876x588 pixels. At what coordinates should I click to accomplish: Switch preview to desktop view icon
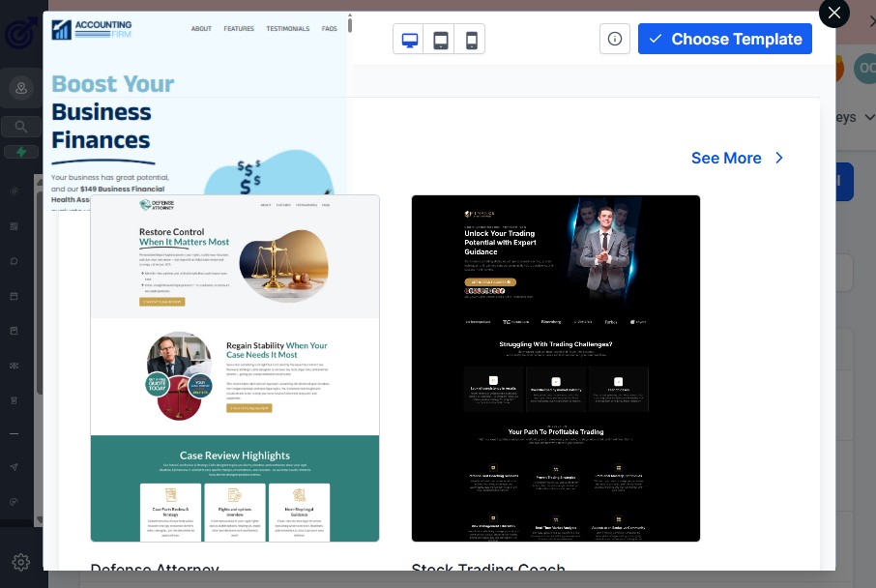409,39
